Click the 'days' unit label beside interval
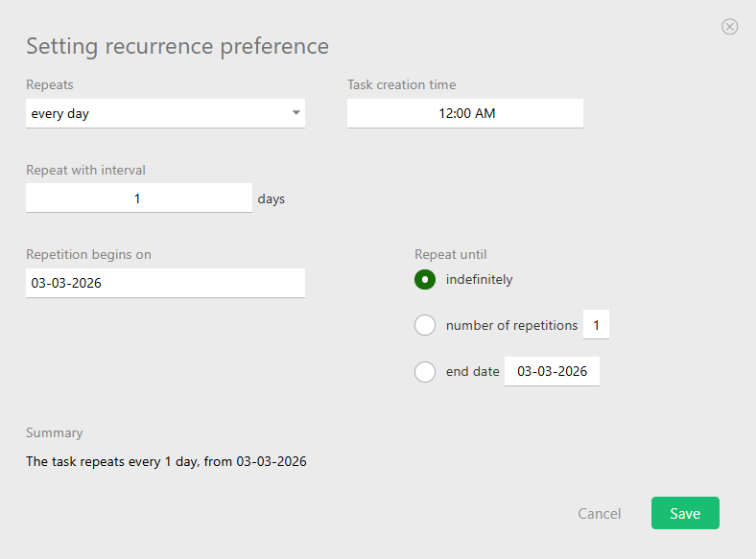The image size is (756, 559). click(272, 199)
